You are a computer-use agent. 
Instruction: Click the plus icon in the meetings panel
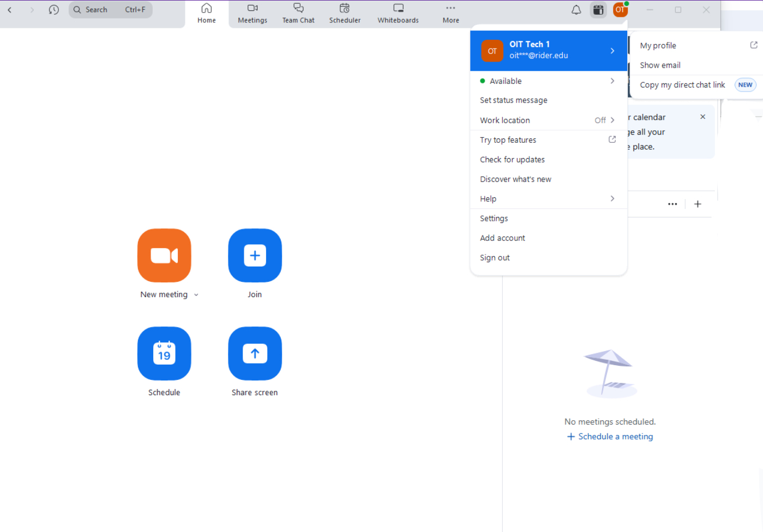pos(698,204)
